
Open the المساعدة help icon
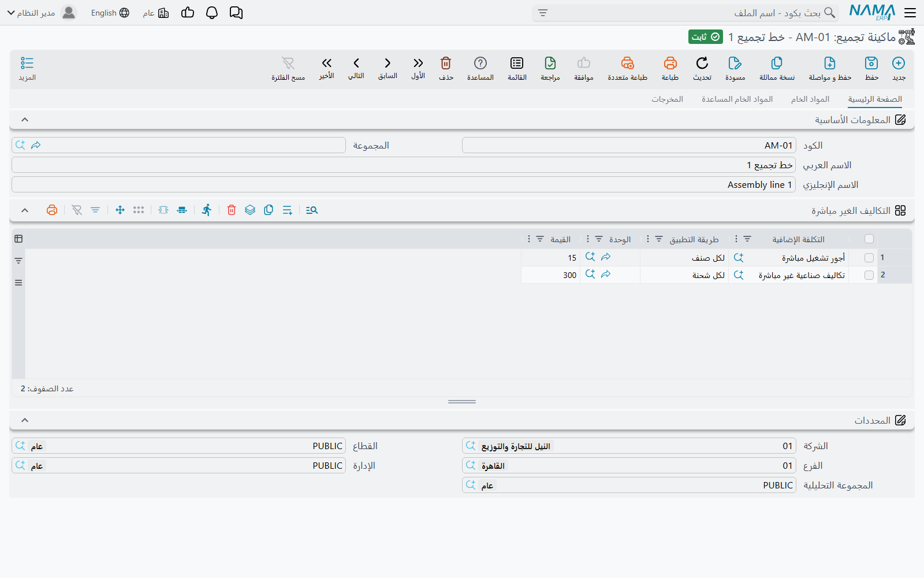click(480, 63)
